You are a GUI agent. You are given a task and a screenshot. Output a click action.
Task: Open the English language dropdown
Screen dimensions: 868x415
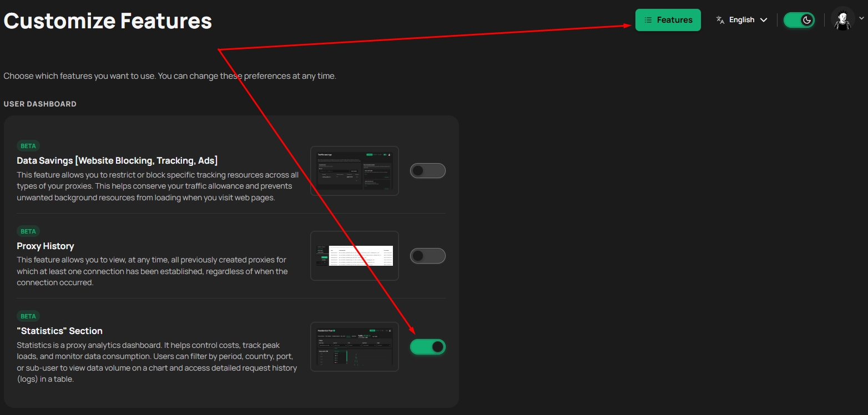pyautogui.click(x=741, y=20)
